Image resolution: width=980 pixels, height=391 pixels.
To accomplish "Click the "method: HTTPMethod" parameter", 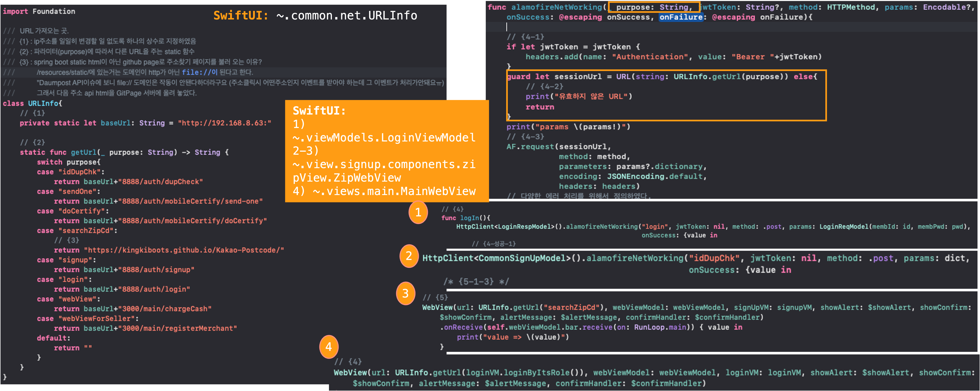I will point(832,7).
